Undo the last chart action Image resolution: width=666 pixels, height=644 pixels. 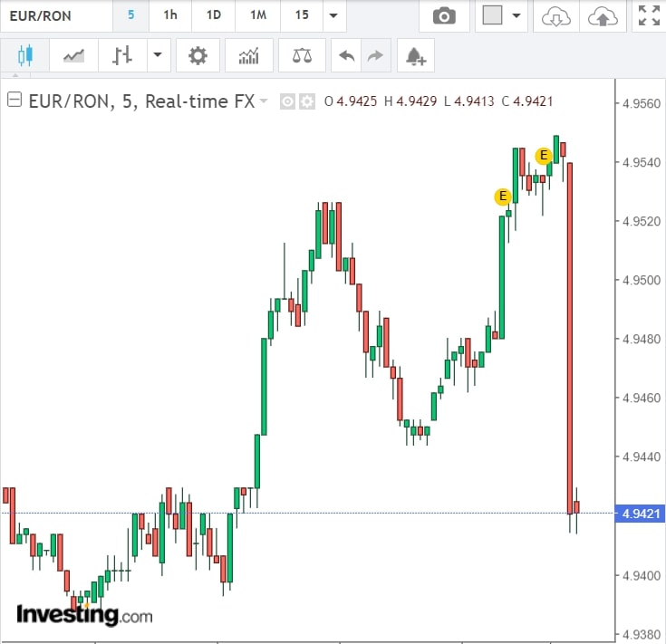pyautogui.click(x=346, y=56)
